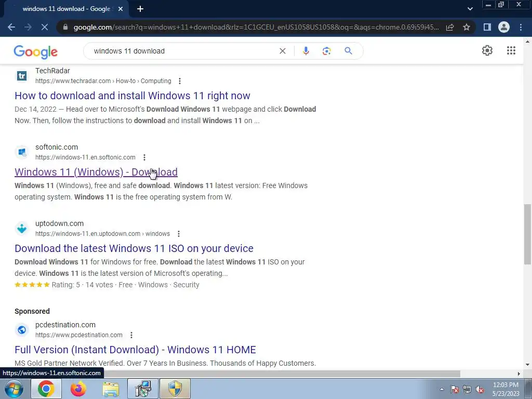This screenshot has height=399, width=532.
Task: Click the horizontal scroll right arrow
Action: pyautogui.click(x=519, y=374)
